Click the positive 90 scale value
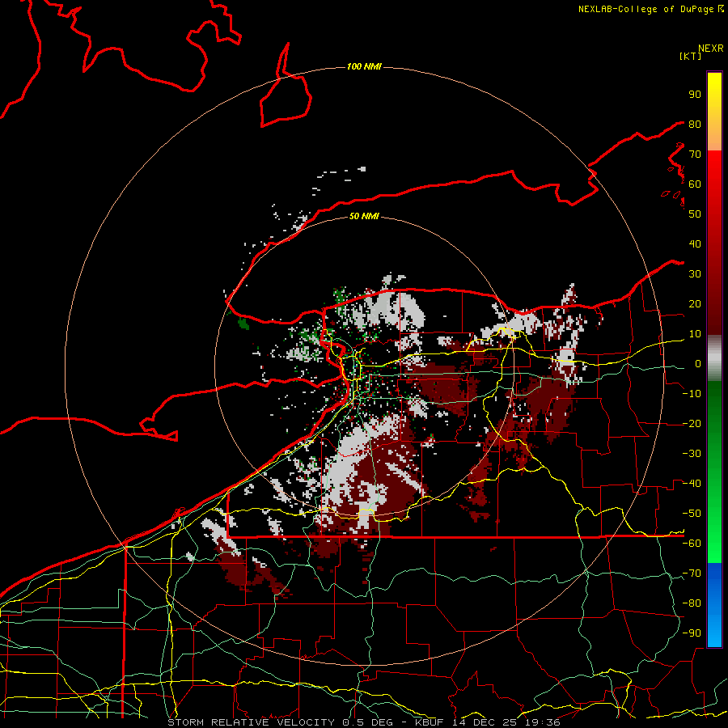 (x=695, y=95)
